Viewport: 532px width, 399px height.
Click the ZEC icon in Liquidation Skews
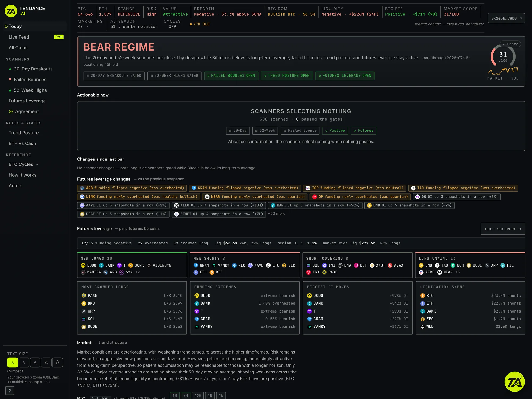coord(422,319)
